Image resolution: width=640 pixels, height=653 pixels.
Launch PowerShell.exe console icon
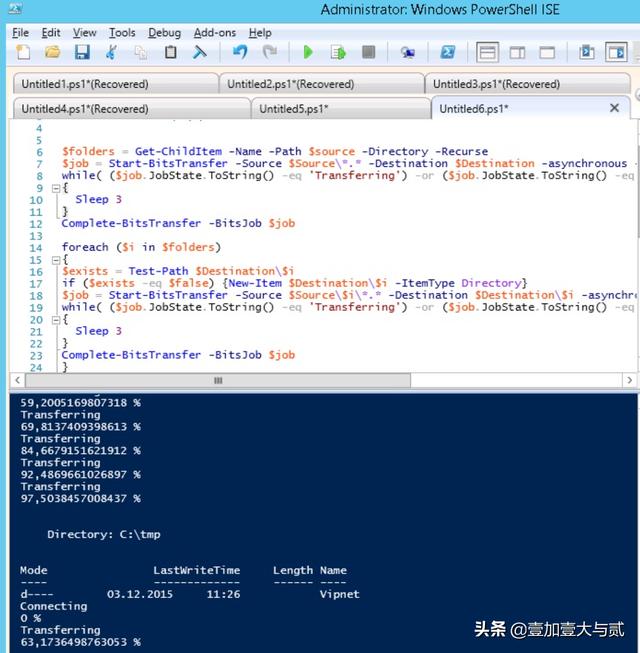pyautogui.click(x=448, y=52)
